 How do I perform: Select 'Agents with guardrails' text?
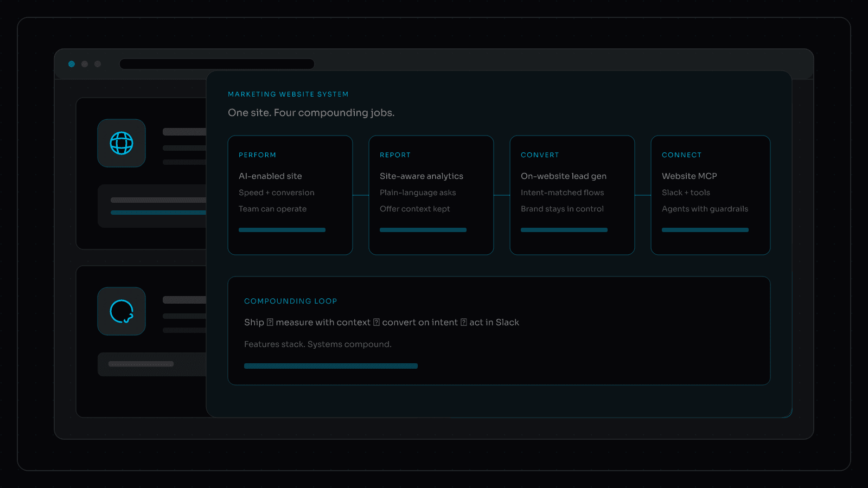(705, 209)
